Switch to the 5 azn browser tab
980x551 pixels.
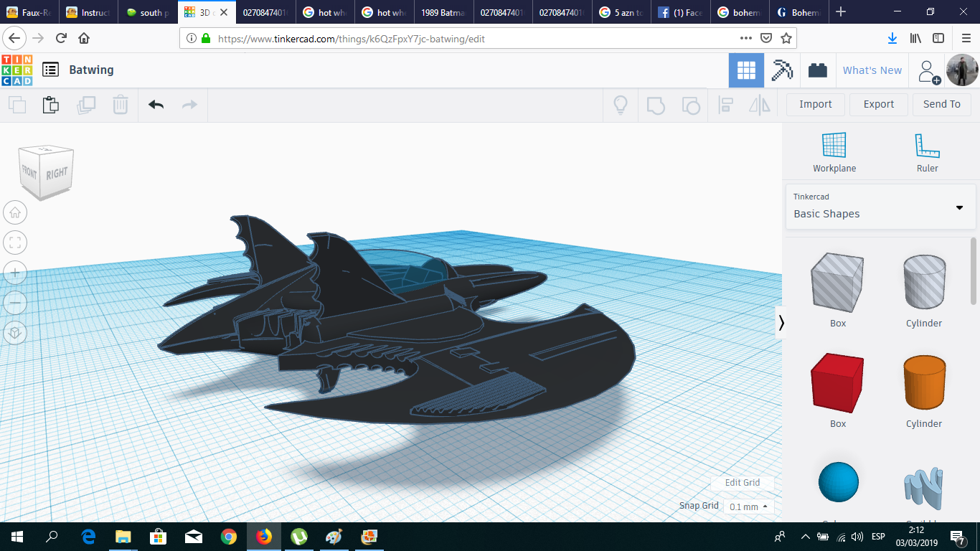pos(623,12)
